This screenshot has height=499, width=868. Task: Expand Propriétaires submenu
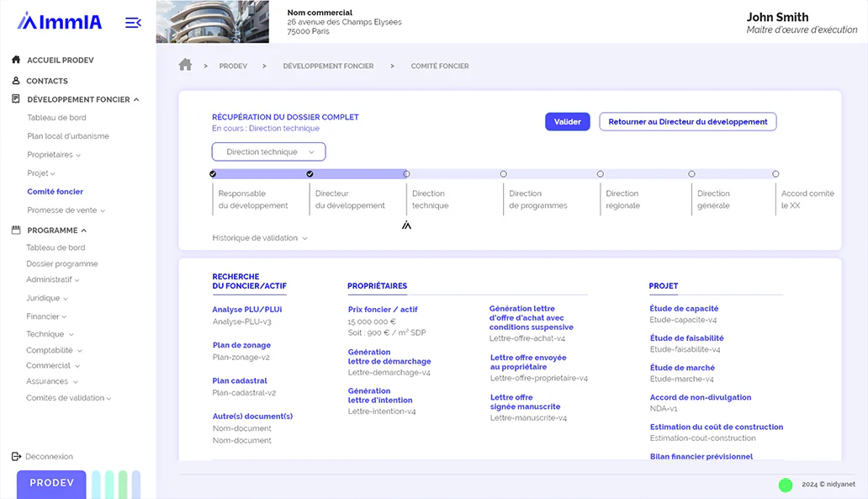(78, 155)
